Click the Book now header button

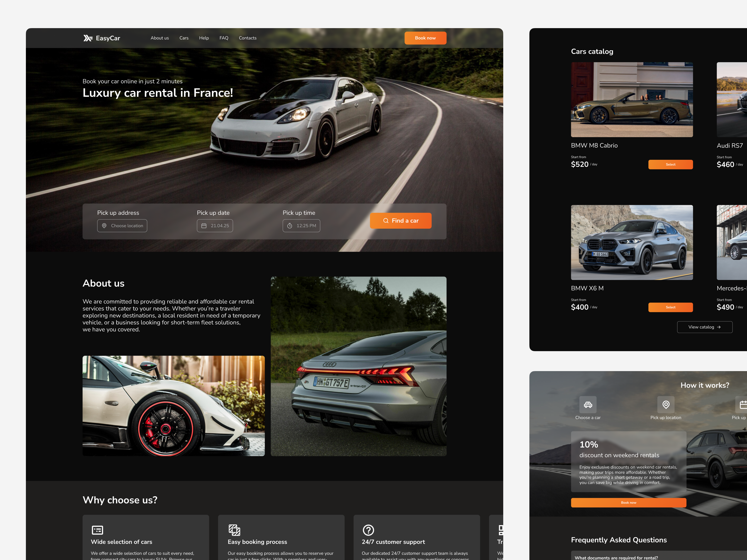(425, 38)
